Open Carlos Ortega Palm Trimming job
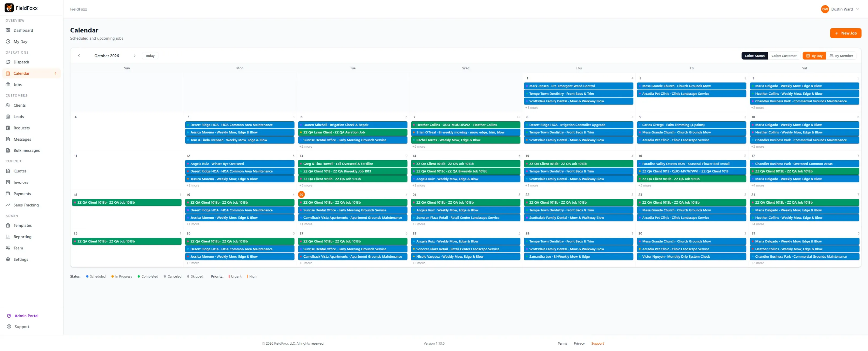This screenshot has height=351, width=868. coord(691,125)
